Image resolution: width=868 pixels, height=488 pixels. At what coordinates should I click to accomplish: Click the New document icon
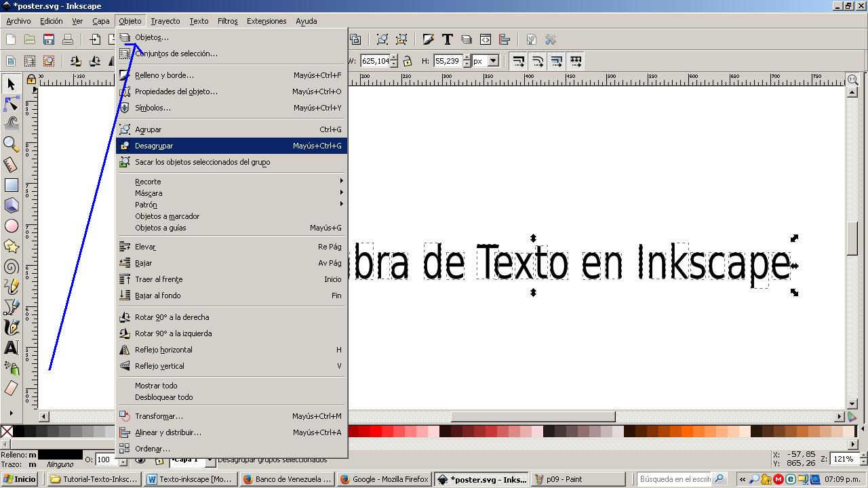click(11, 40)
